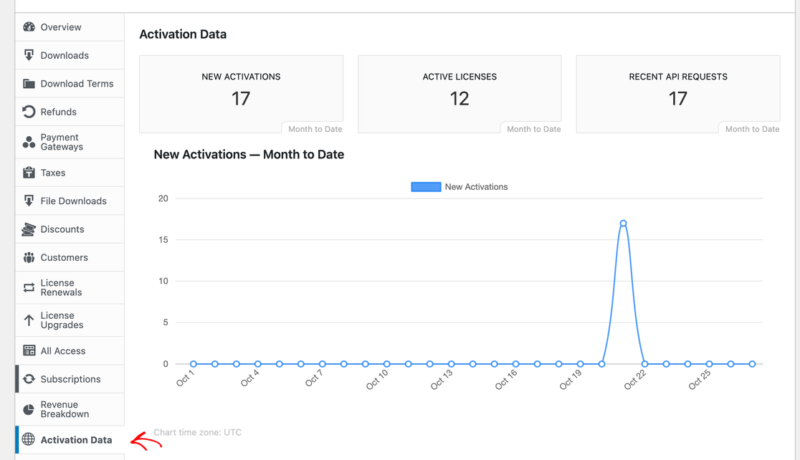Click the Downloads sidebar icon
Viewport: 800px width, 460px height.
[29, 55]
